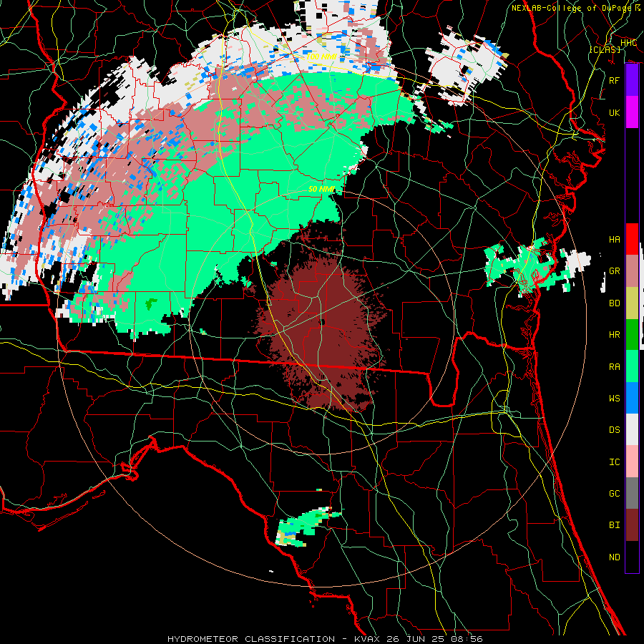Click the GC legend label
This screenshot has height=644, width=644.
pos(614,493)
